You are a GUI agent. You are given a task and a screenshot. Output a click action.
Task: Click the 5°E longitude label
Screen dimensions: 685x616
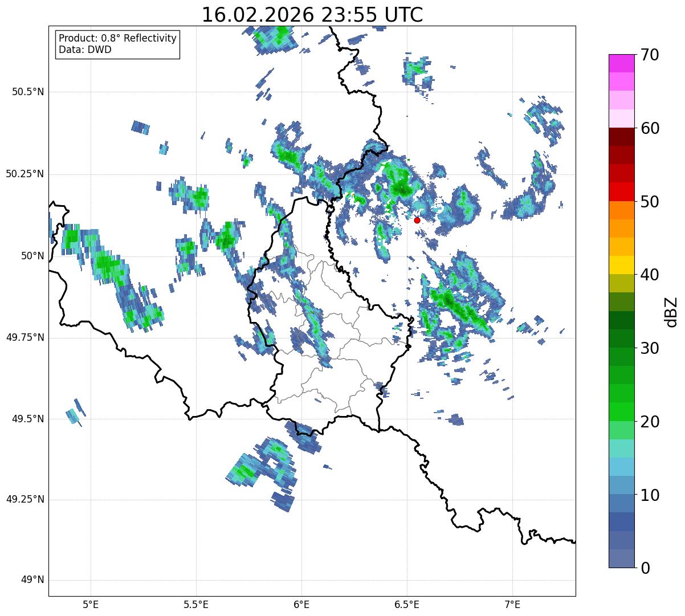tap(91, 604)
